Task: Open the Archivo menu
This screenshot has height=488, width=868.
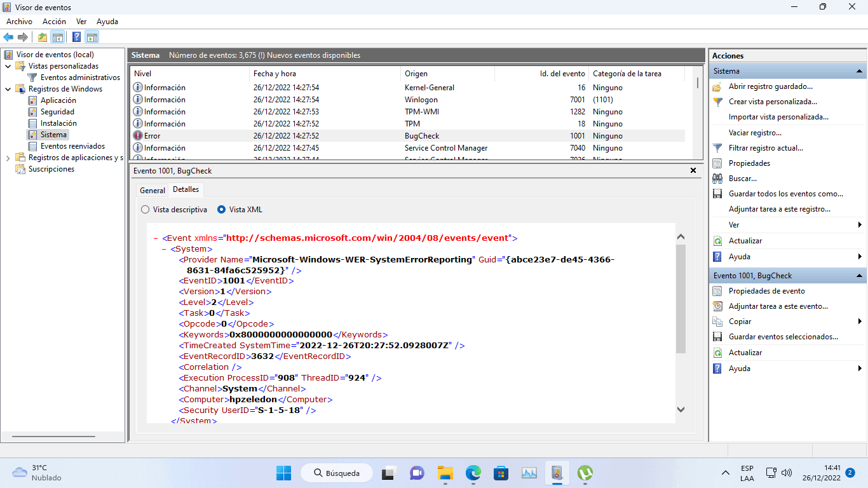Action: pyautogui.click(x=19, y=22)
